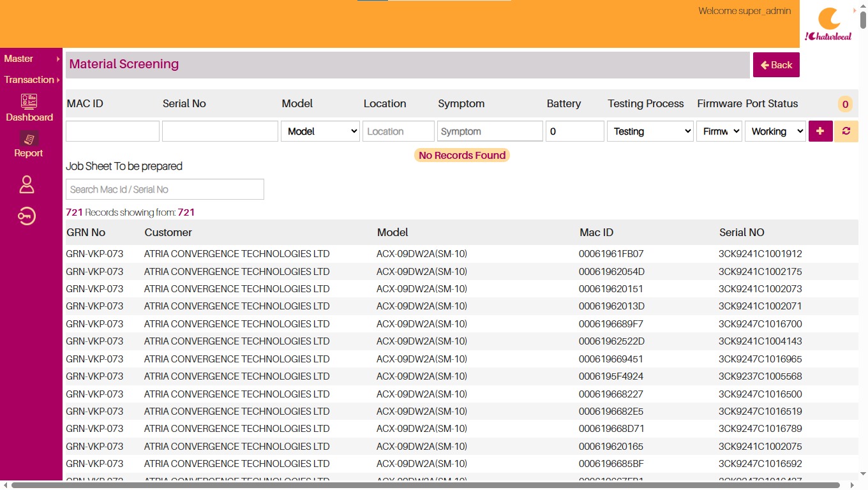Click the Symptom input field
Screen dimensions: 868x490
click(x=490, y=131)
